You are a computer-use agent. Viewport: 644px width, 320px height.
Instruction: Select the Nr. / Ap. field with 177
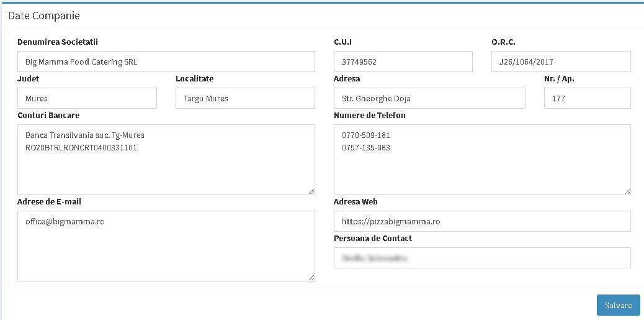tap(588, 98)
